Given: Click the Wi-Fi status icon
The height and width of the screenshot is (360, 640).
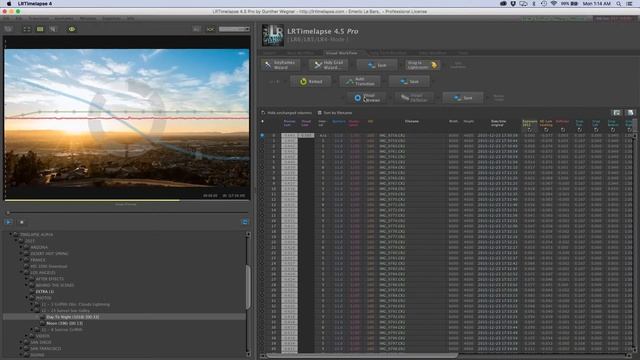Looking at the screenshot, I should (x=554, y=4).
